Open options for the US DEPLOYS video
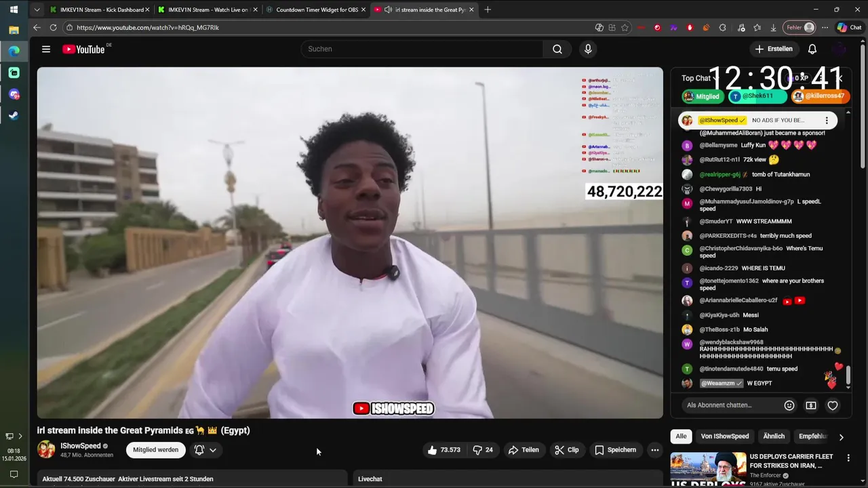868x488 pixels. coord(848,458)
